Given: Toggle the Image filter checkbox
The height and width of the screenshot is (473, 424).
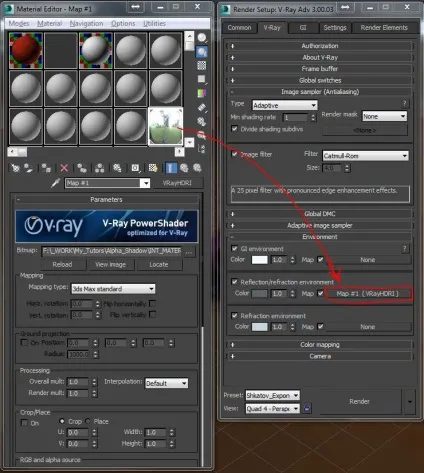Looking at the screenshot, I should click(235, 154).
